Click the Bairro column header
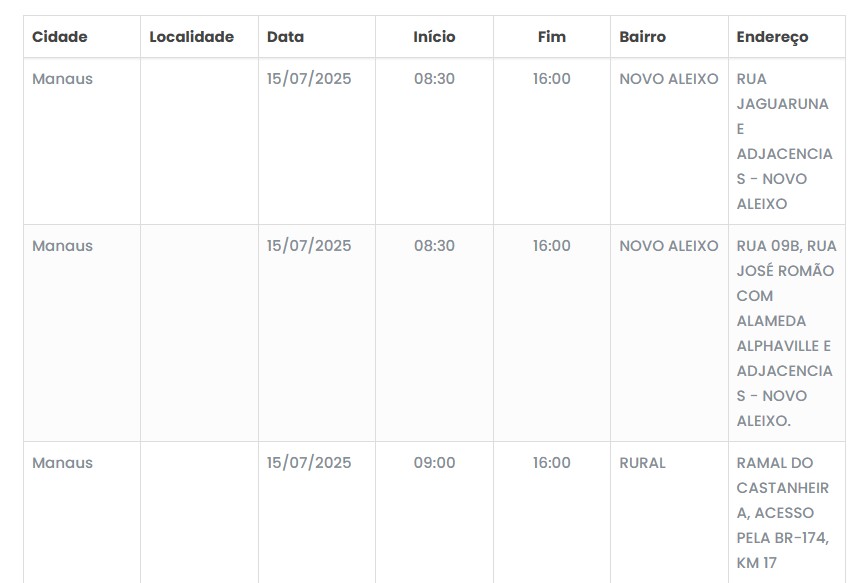This screenshot has height=583, width=852. [642, 37]
